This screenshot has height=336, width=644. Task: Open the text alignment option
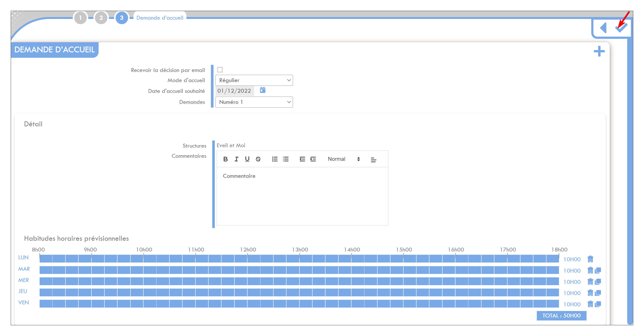373,159
